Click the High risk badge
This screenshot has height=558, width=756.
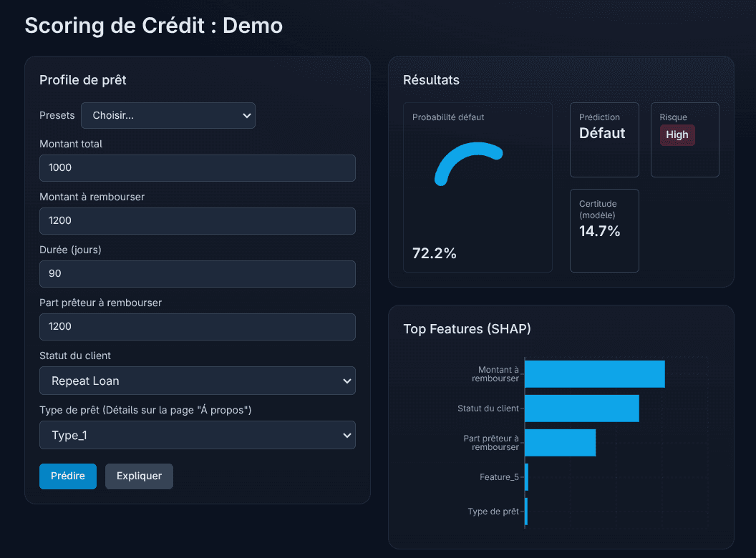677,134
